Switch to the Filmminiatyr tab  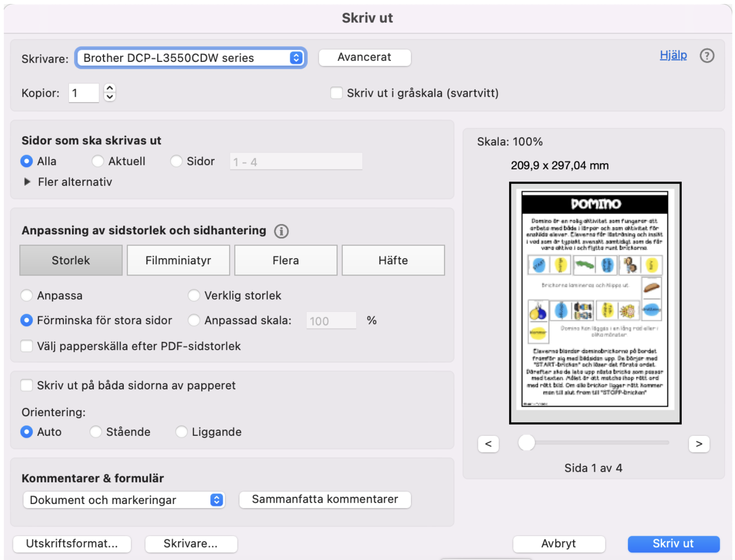click(178, 260)
